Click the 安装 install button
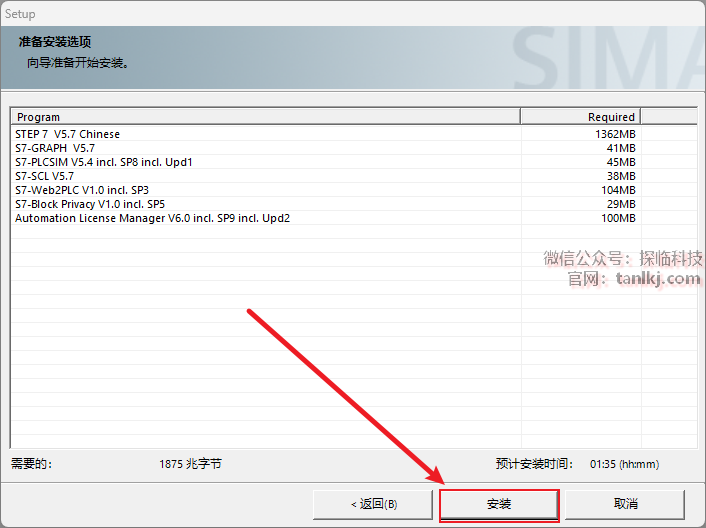This screenshot has height=528, width=706. [499, 504]
